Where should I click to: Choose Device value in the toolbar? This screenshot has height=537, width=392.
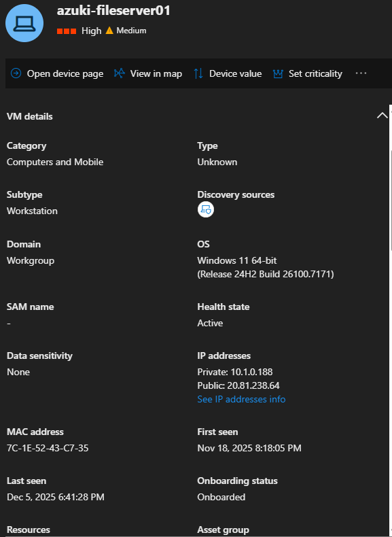[228, 73]
